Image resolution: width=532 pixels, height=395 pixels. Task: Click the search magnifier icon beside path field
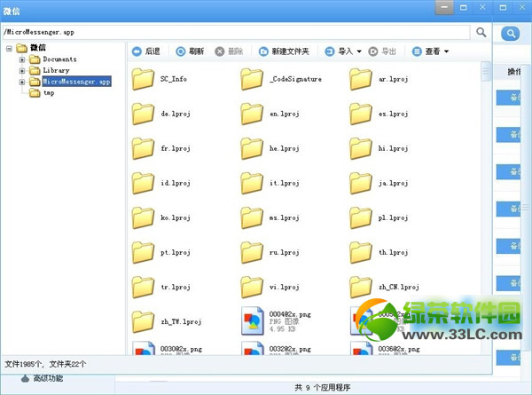(x=481, y=32)
